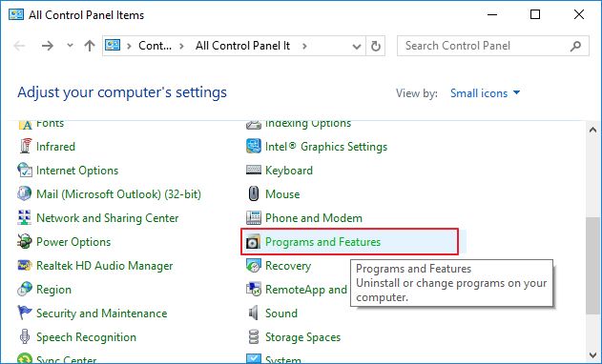The width and height of the screenshot is (602, 364).
Task: Open the Network and Sharing Center link
Action: click(x=107, y=218)
